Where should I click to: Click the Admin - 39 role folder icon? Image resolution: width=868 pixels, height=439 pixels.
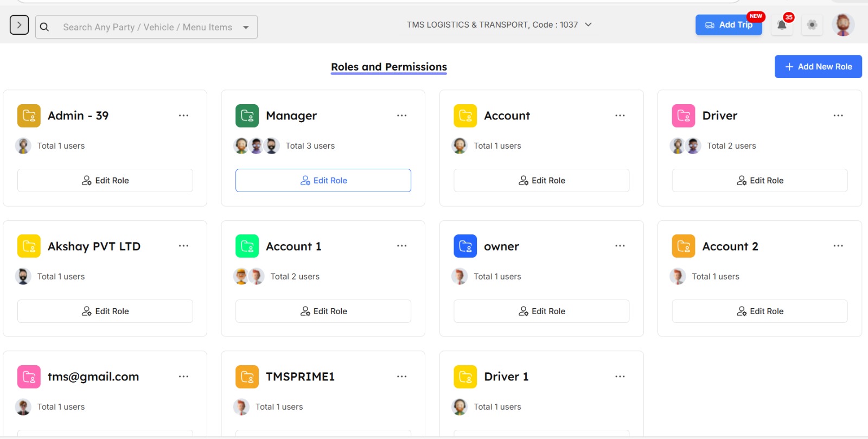tap(29, 116)
